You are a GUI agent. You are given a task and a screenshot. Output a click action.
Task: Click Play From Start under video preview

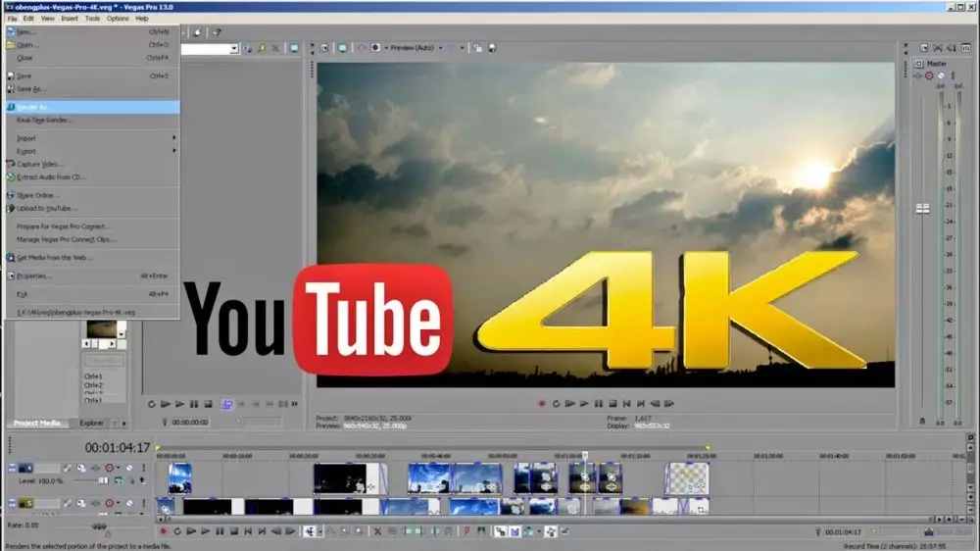pos(570,404)
